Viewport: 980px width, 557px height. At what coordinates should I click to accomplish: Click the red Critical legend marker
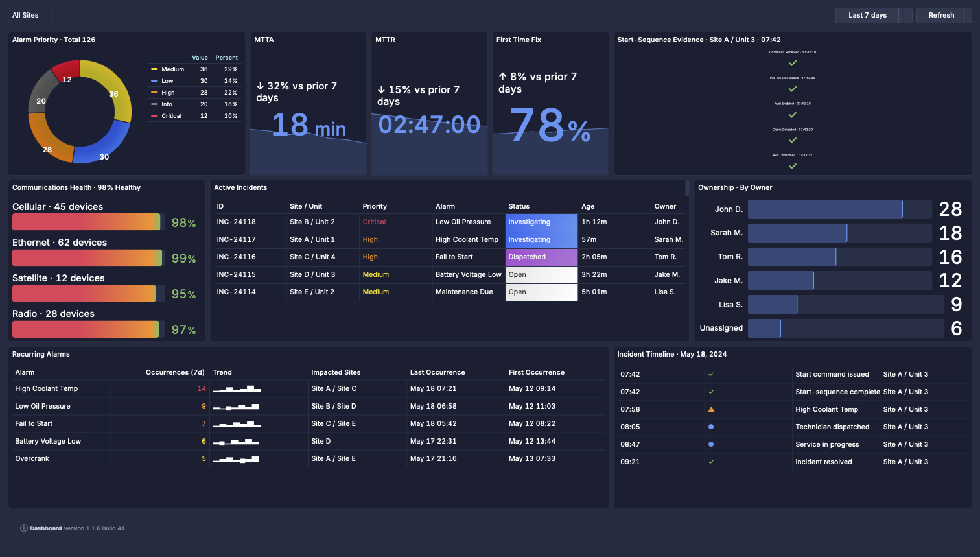[154, 116]
